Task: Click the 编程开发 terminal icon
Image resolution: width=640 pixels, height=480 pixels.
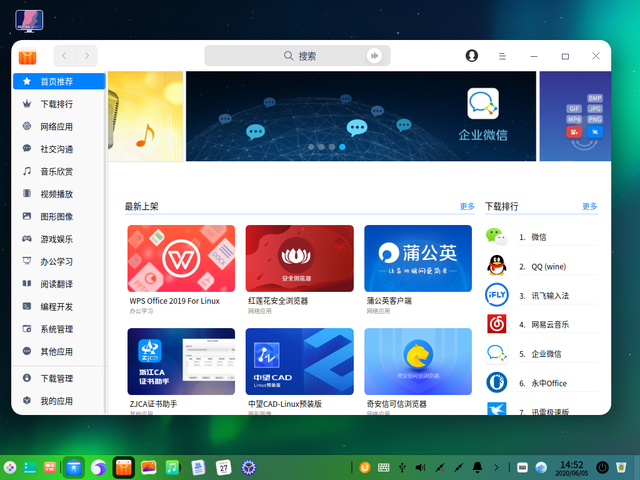Action: coord(27,306)
